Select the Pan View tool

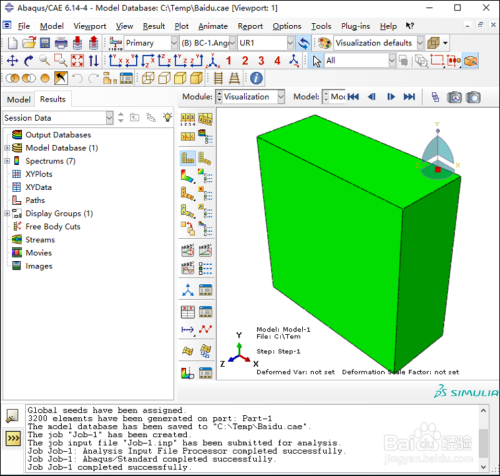click(x=12, y=61)
